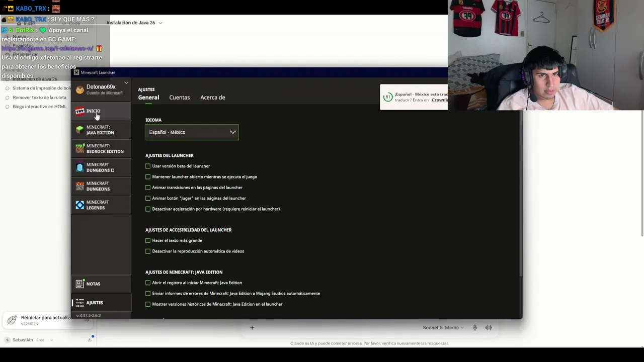Viewport: 644px width, 362px height.
Task: Open Sistema de impresión chat in Claude
Action: point(42,88)
